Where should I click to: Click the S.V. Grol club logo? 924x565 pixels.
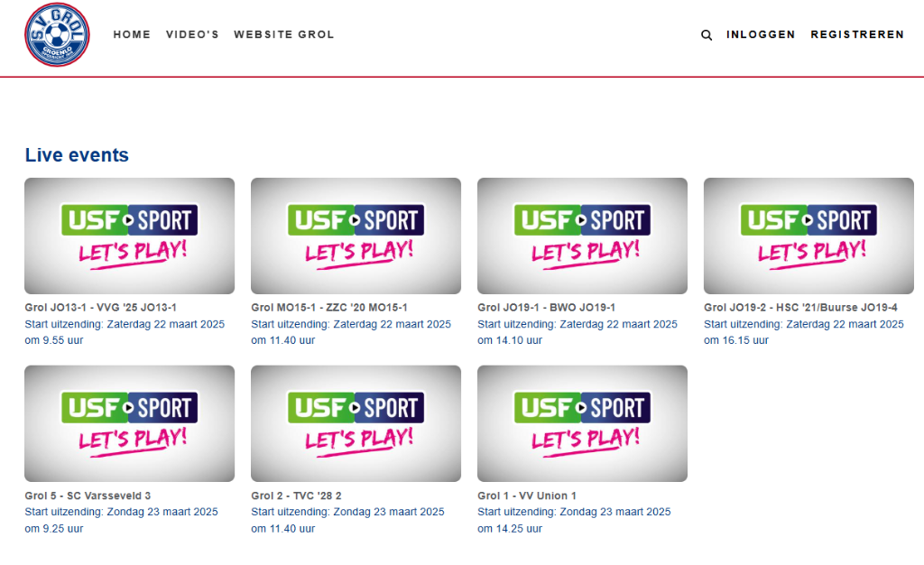coord(57,35)
